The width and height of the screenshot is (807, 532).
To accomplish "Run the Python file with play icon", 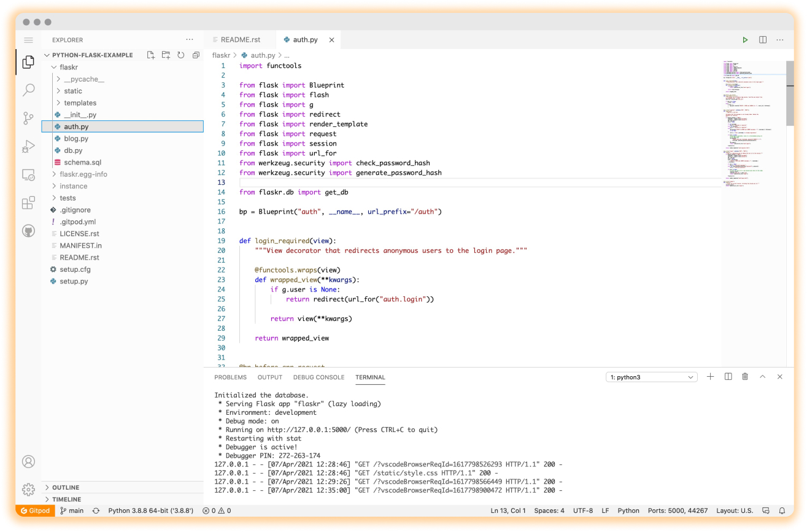I will coord(745,40).
